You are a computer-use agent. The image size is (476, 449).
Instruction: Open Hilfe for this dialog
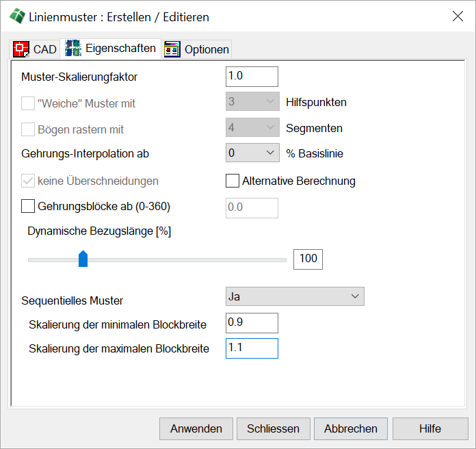[x=429, y=428]
